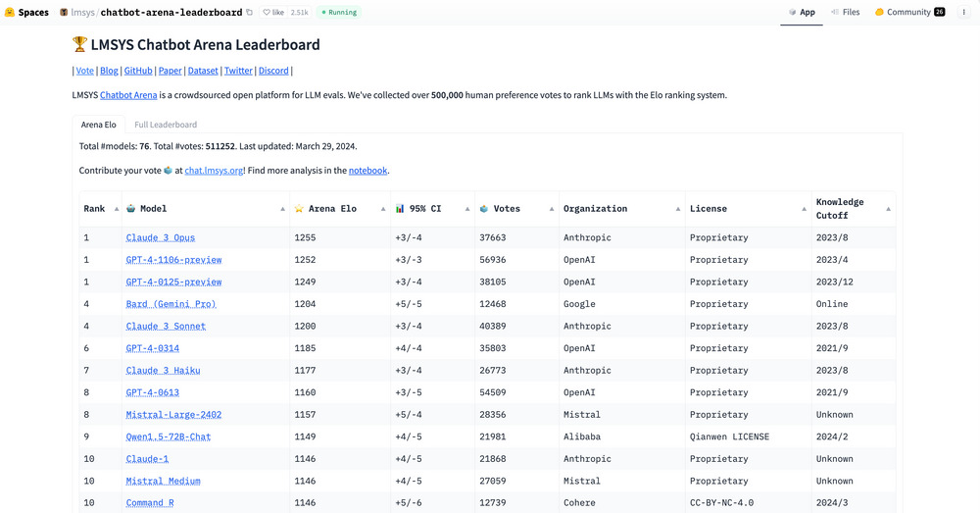The height and width of the screenshot is (513, 980).
Task: Open Bard (Gemini Pro) model link
Action: (171, 304)
